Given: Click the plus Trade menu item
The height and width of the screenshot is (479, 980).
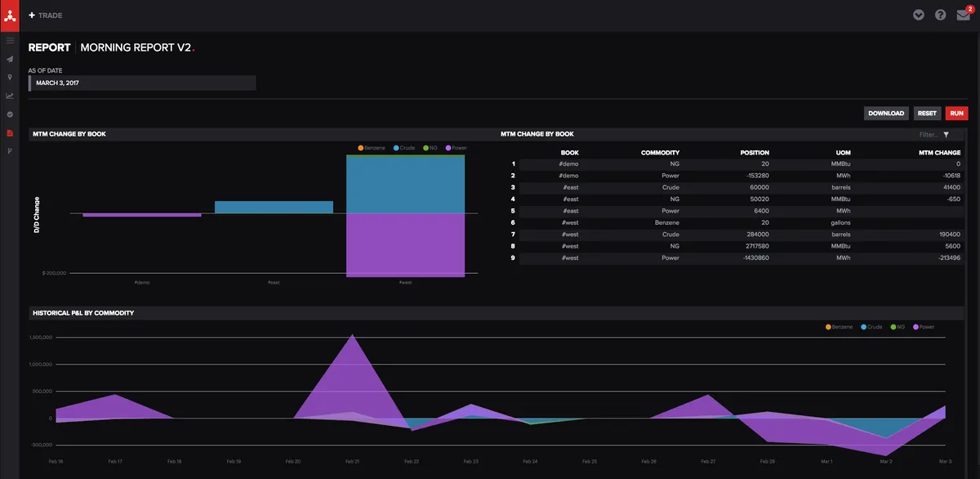Looking at the screenshot, I should click(x=46, y=16).
